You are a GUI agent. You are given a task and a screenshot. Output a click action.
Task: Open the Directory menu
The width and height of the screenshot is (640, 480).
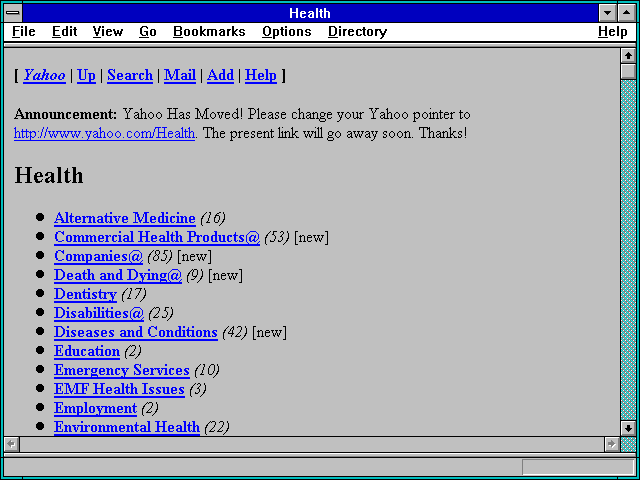point(358,32)
